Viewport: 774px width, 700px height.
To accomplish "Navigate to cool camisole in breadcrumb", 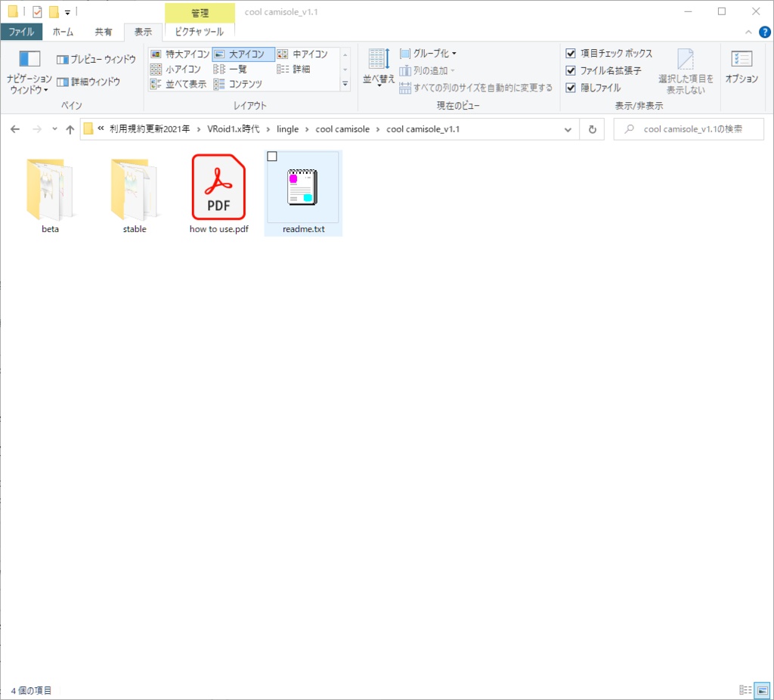I will pyautogui.click(x=342, y=129).
